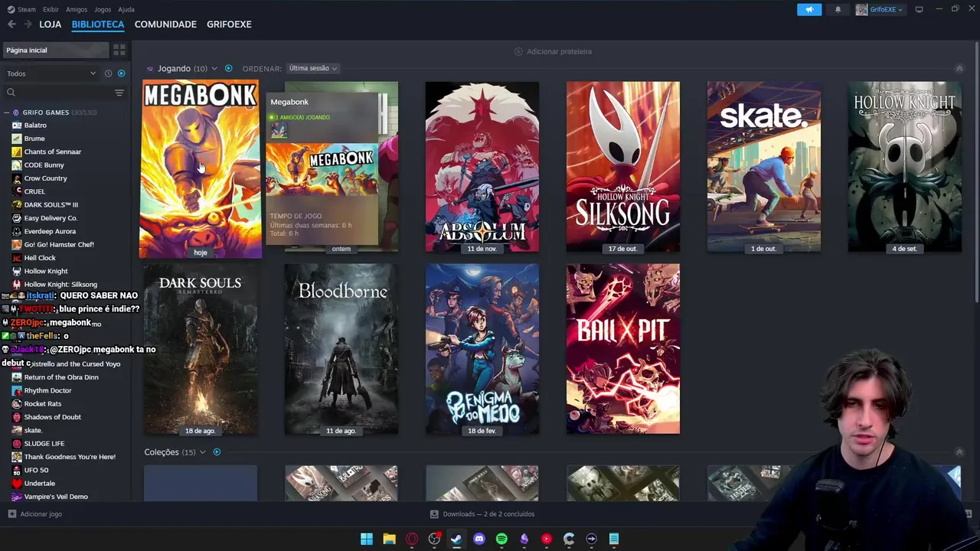Select Thank Goodness You're Here!
The width and height of the screenshot is (980, 551).
pos(70,457)
